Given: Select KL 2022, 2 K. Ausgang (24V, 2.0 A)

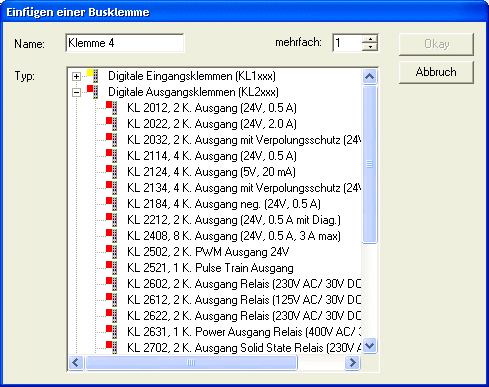Looking at the screenshot, I should [x=212, y=124].
